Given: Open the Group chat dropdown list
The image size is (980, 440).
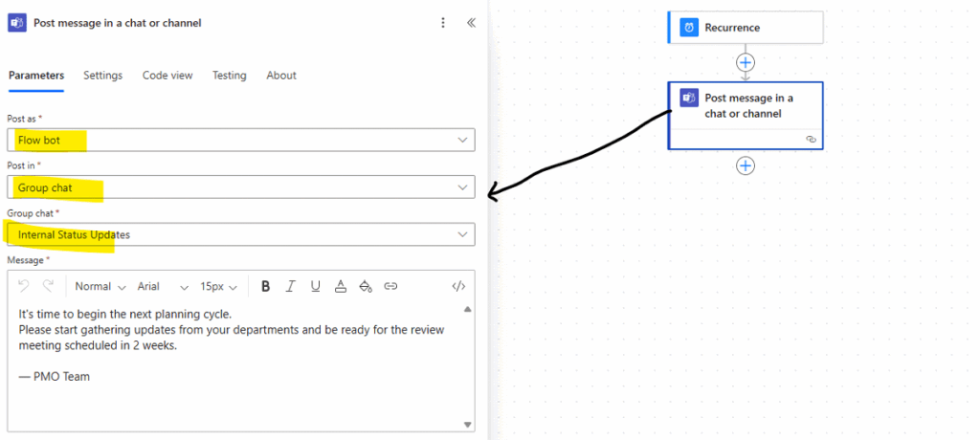Looking at the screenshot, I should coord(241,234).
